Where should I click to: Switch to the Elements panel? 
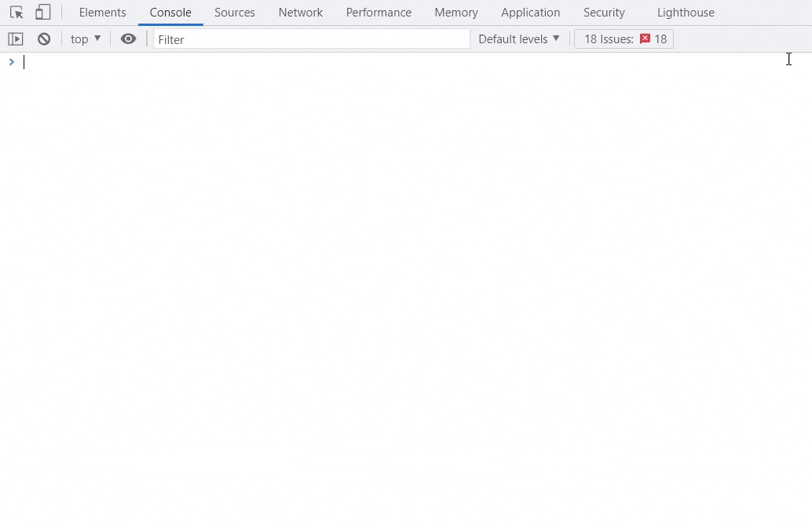[102, 12]
